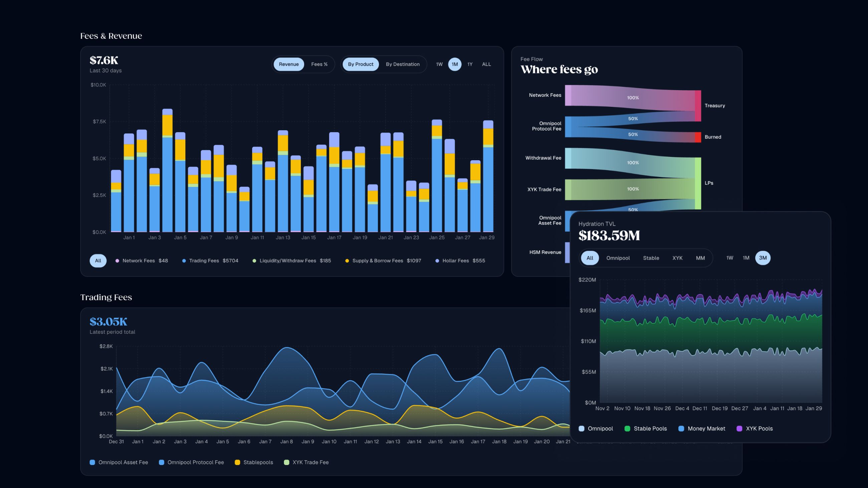Select Revenue view toggle

tap(288, 64)
